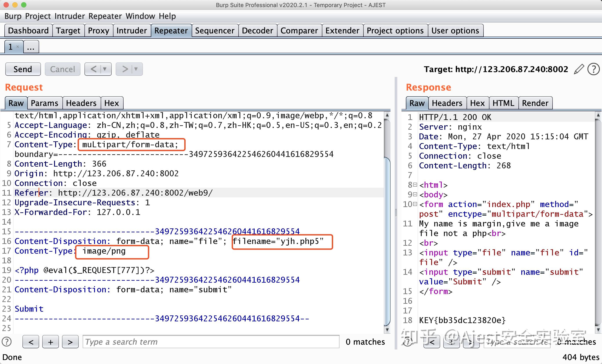
Task: Collapse the html node in response
Action: (x=415, y=185)
